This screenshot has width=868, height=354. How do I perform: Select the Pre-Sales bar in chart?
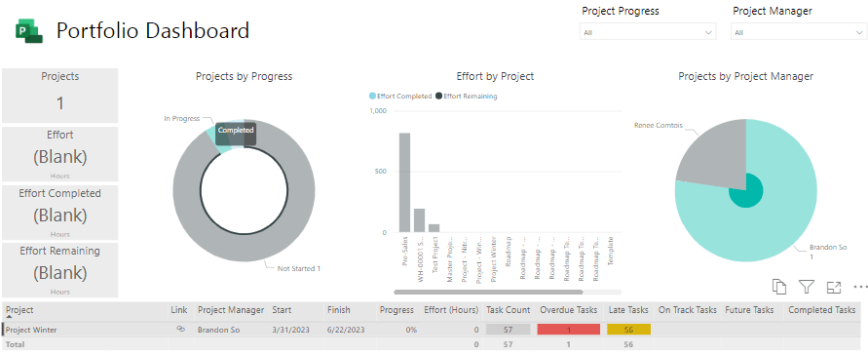(x=404, y=182)
